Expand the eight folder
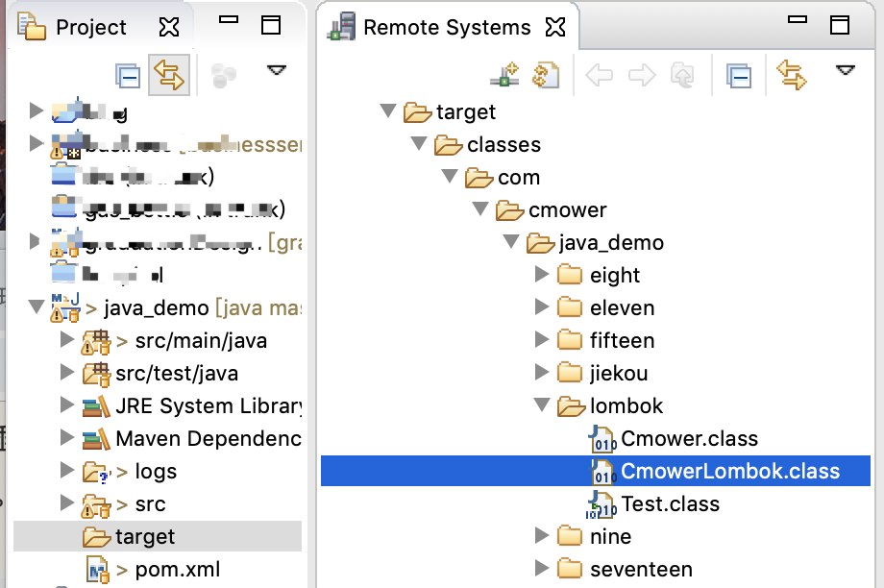Viewport: 884px width, 588px height. click(542, 275)
